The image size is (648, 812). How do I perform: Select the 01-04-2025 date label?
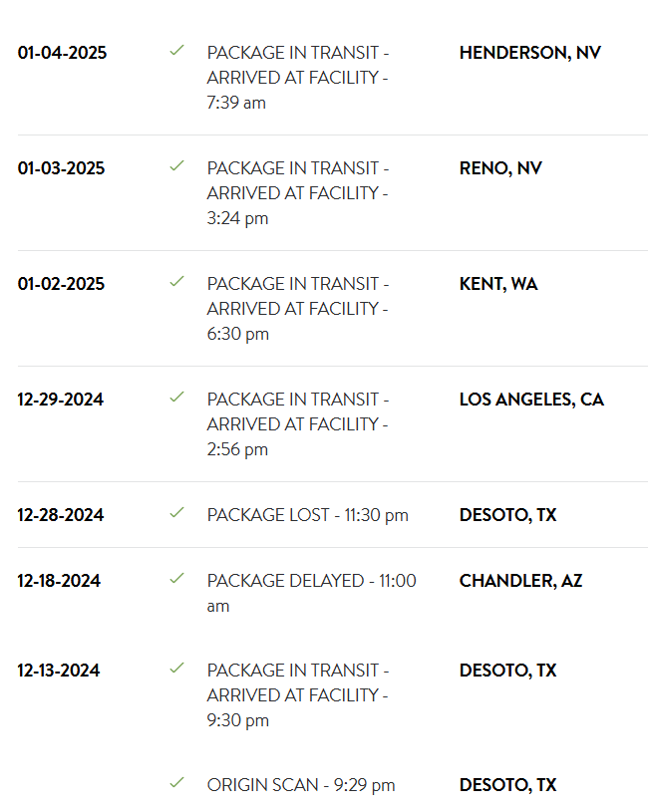[x=62, y=53]
